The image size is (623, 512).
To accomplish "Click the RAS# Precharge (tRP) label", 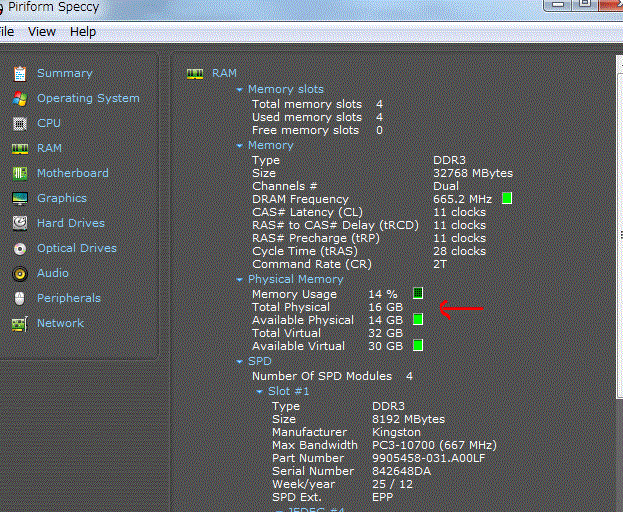I will (x=316, y=238).
